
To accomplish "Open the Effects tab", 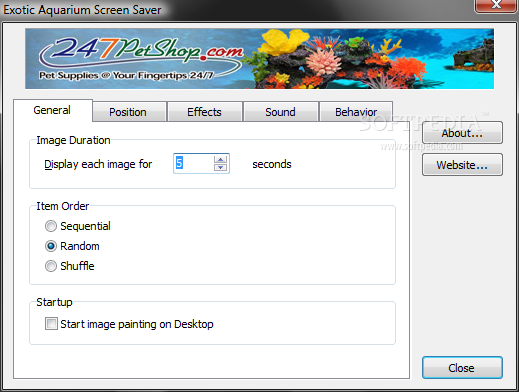I will [x=205, y=112].
